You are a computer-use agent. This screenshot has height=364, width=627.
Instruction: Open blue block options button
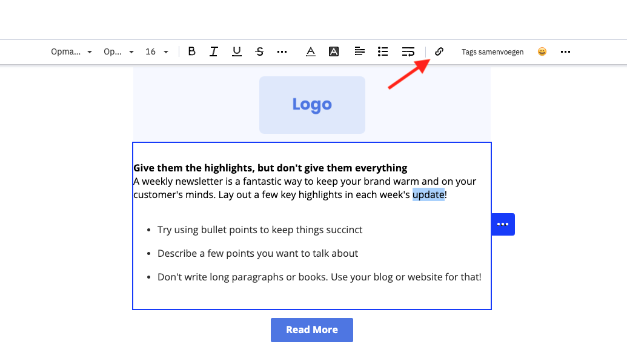tap(503, 224)
